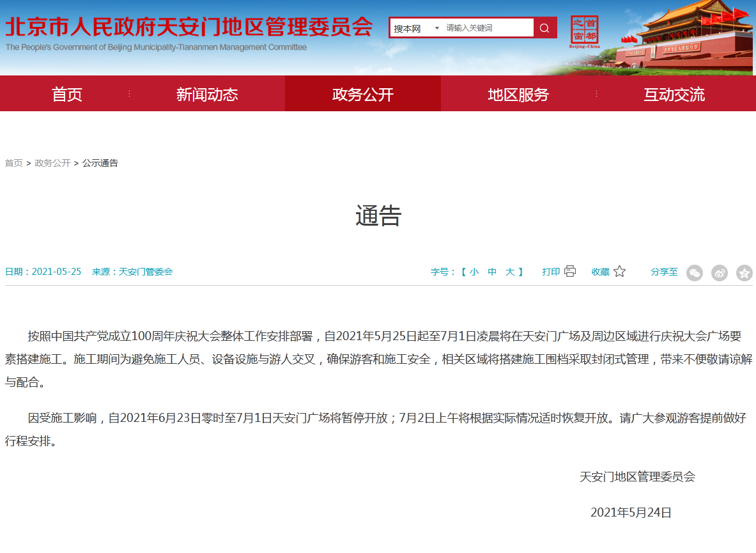
Task: Set font size to 中
Action: pos(492,272)
